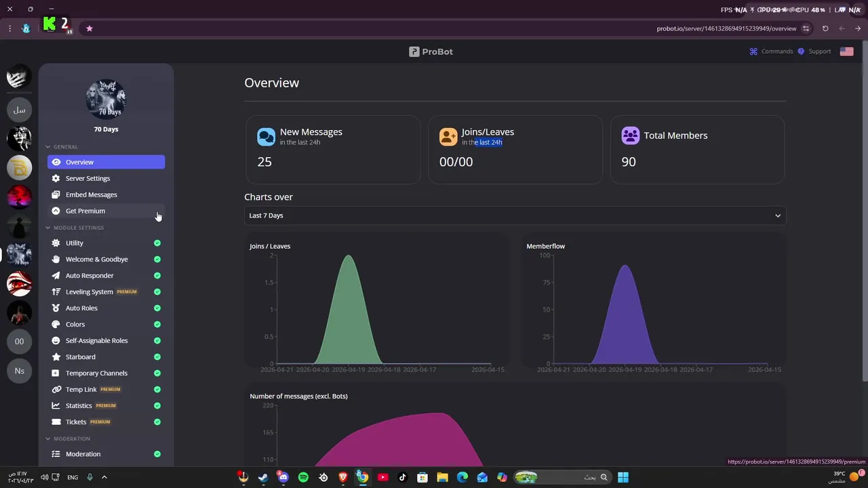Viewport: 868px width, 488px height.
Task: Click the Auto Roles medal icon
Action: (x=56, y=308)
